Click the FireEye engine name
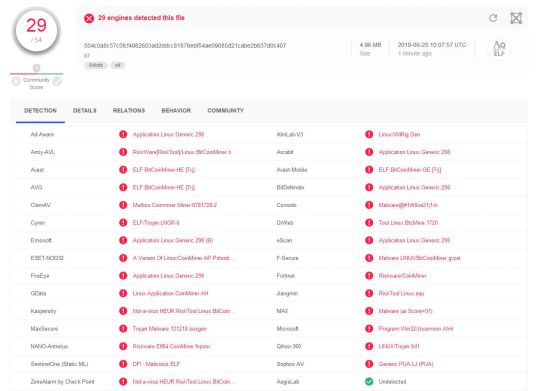Image resolution: width=554 pixels, height=391 pixels. pos(40,276)
